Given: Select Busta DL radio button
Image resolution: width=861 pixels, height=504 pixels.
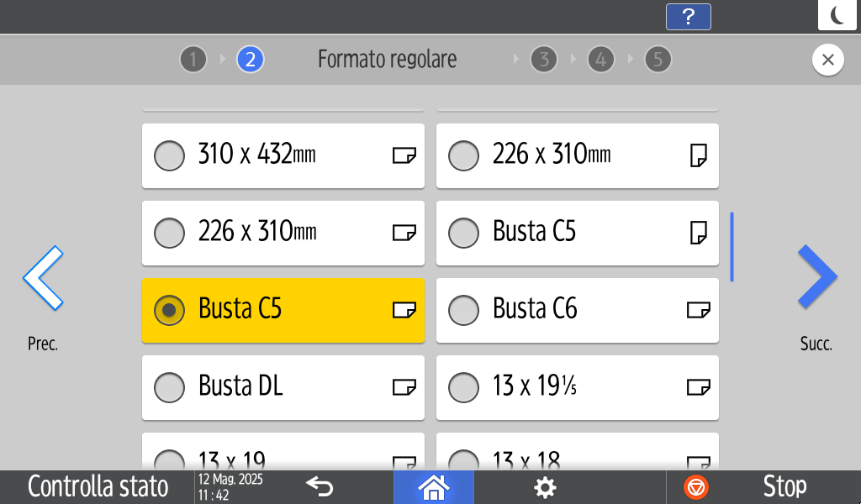Looking at the screenshot, I should coord(169,388).
